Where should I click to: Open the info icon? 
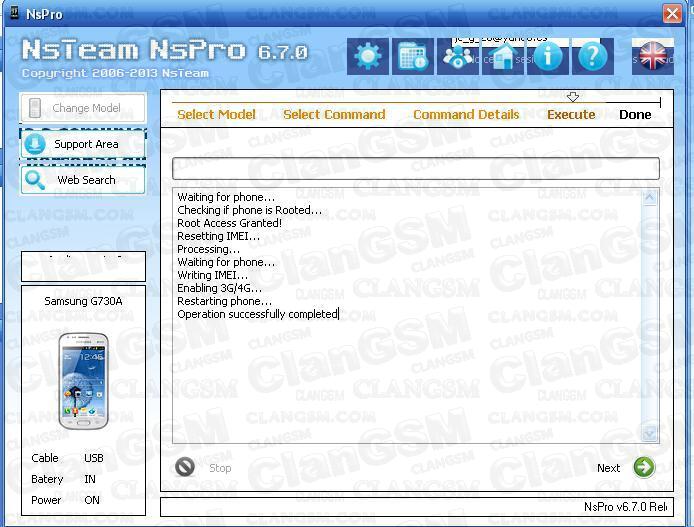547,57
